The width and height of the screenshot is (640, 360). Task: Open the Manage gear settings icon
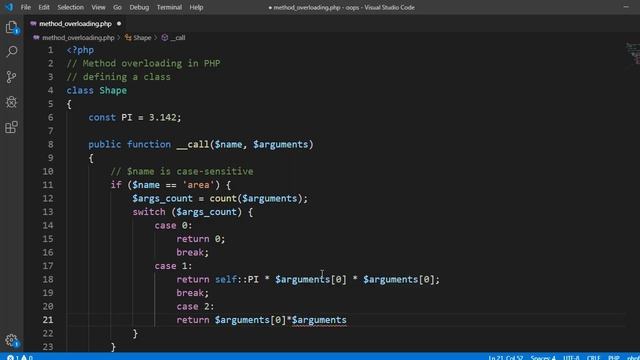[11, 340]
